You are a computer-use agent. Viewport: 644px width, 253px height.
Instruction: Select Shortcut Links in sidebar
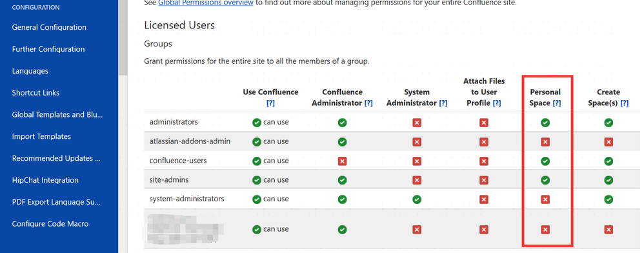[x=35, y=93]
